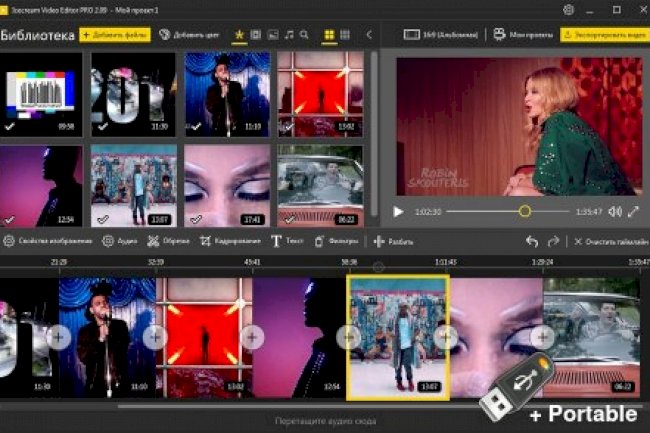Open 'Мои проекты' projects menu
The width and height of the screenshot is (650, 433).
[521, 34]
